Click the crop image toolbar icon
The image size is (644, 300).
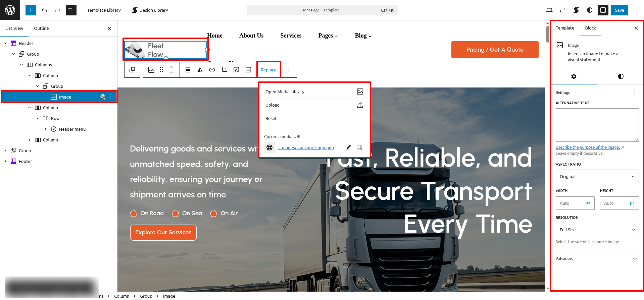(x=224, y=70)
